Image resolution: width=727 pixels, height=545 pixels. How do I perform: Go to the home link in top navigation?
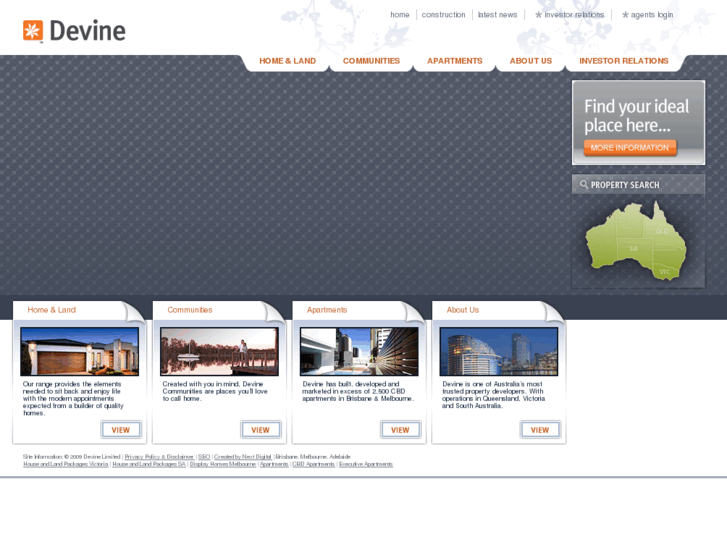click(x=400, y=15)
